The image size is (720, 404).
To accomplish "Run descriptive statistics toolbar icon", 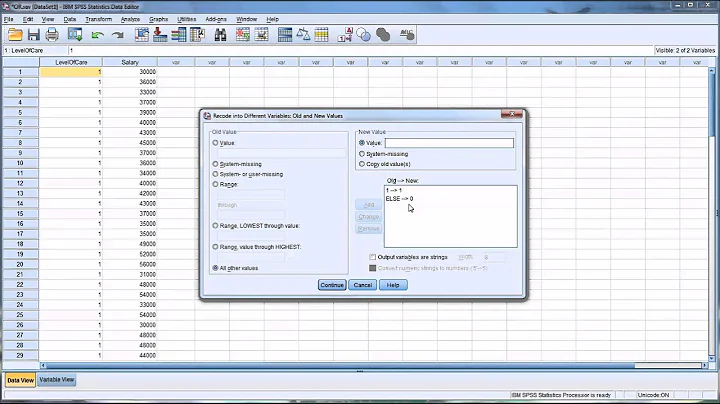I will [197, 35].
